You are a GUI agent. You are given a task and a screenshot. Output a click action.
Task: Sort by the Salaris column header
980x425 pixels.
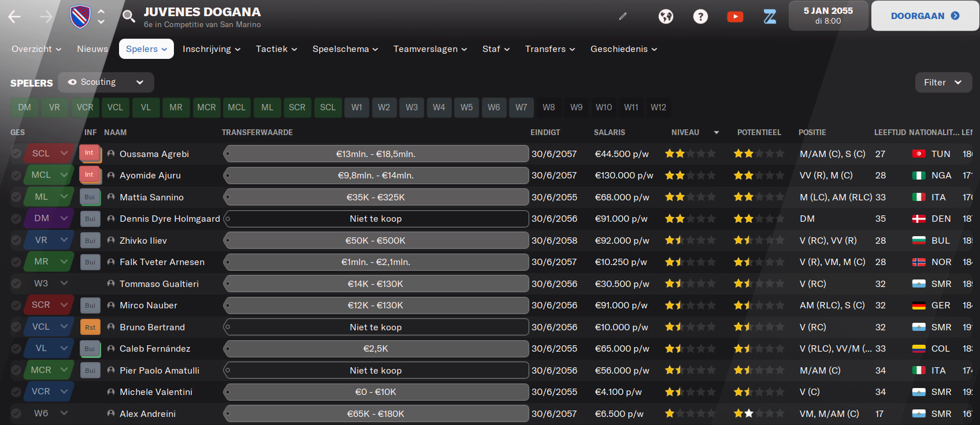point(610,132)
